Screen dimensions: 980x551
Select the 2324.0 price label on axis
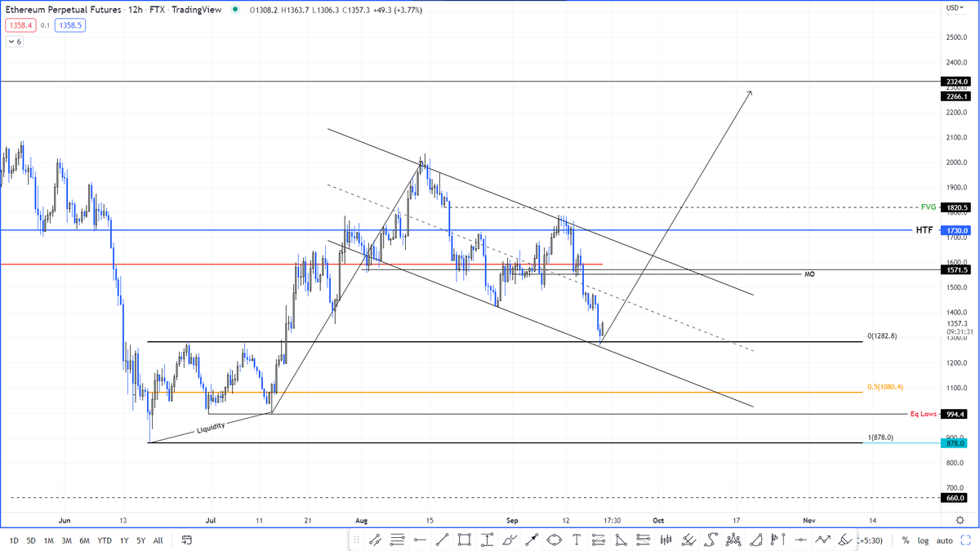click(x=955, y=82)
